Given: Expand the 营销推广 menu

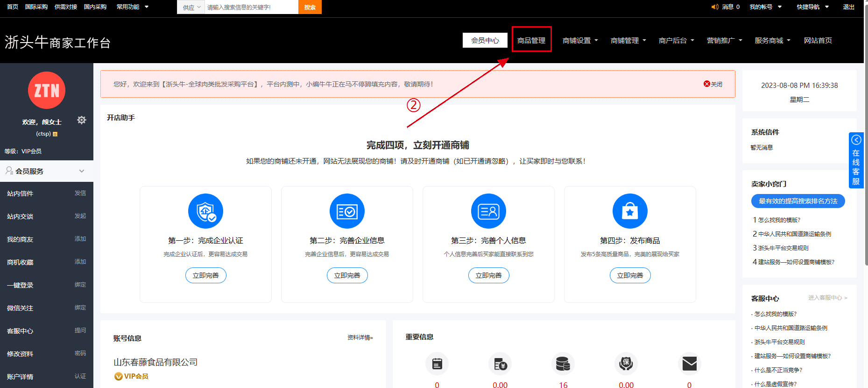Looking at the screenshot, I should click(724, 41).
